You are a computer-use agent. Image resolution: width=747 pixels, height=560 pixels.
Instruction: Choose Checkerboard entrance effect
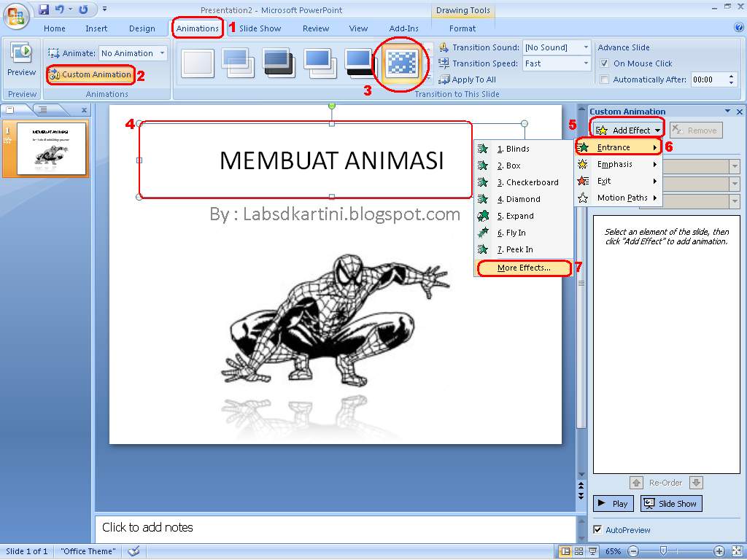coord(523,182)
